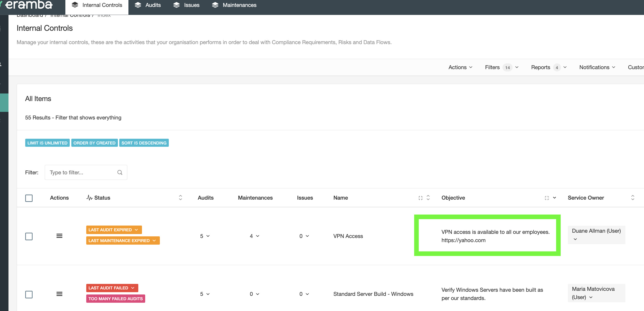Open Standard Server Build row actions menu

click(x=59, y=294)
